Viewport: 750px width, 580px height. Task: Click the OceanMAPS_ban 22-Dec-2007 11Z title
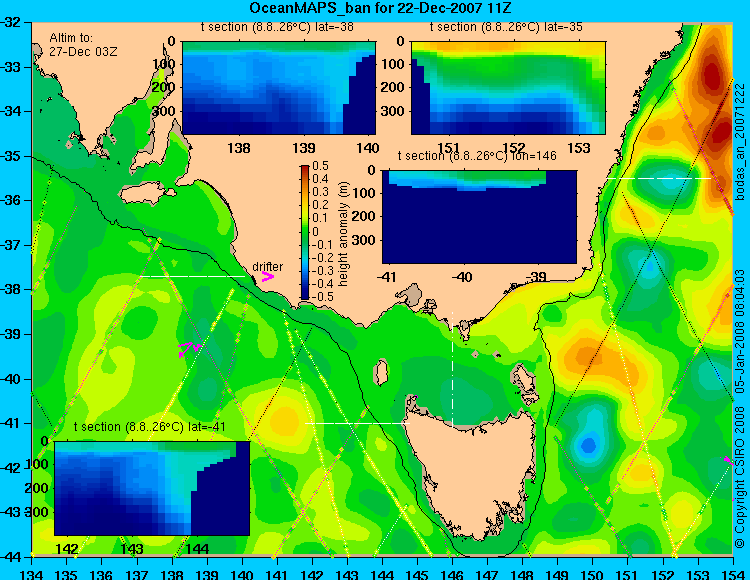[381, 8]
